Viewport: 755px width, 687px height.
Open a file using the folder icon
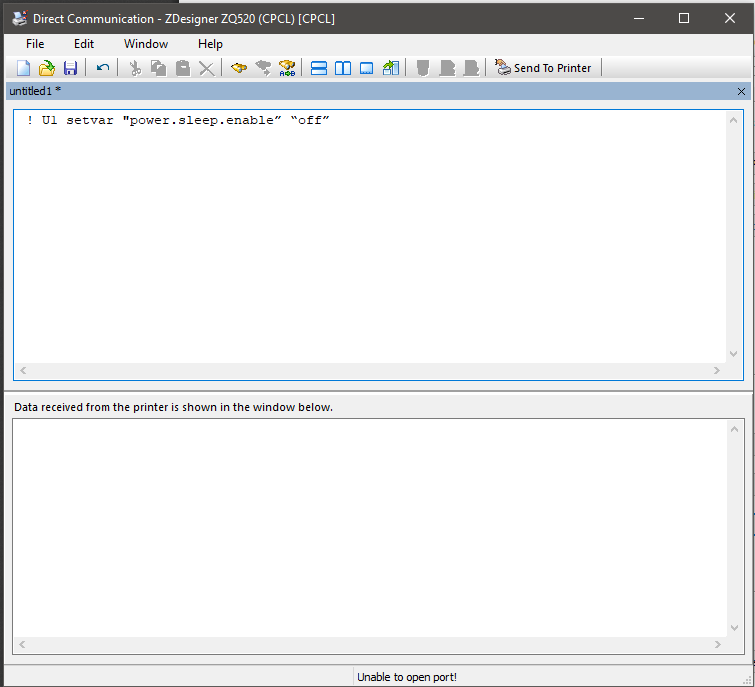tap(47, 68)
